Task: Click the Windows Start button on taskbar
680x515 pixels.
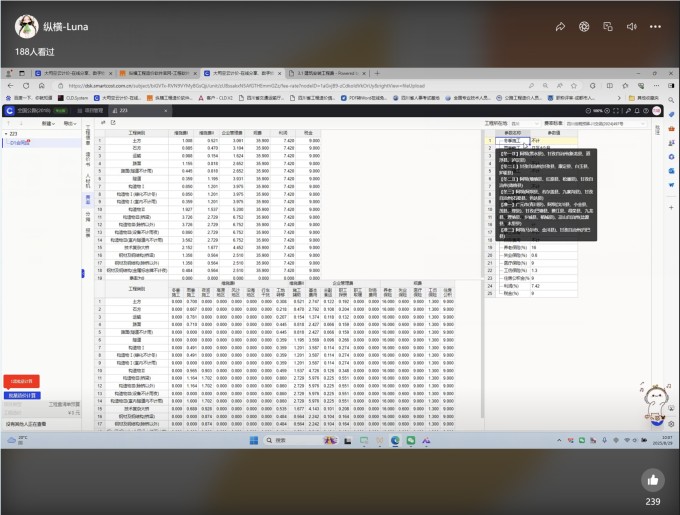Action: tap(256, 440)
